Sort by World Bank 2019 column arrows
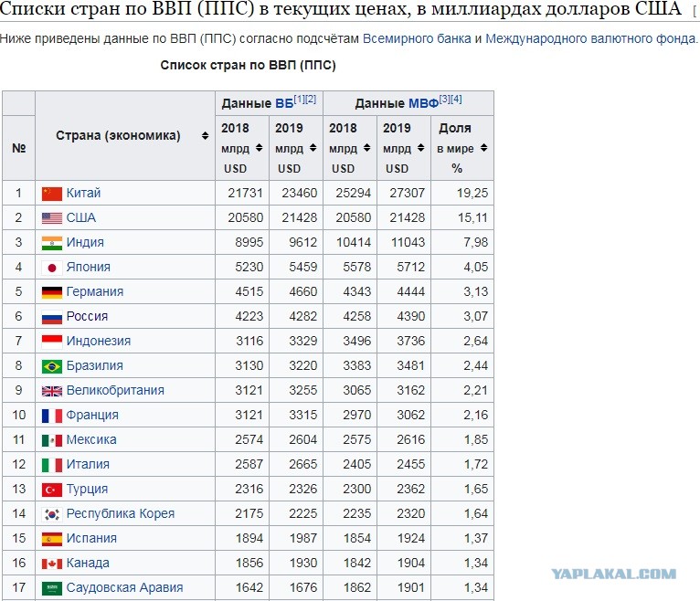700x601 pixels. point(313,148)
